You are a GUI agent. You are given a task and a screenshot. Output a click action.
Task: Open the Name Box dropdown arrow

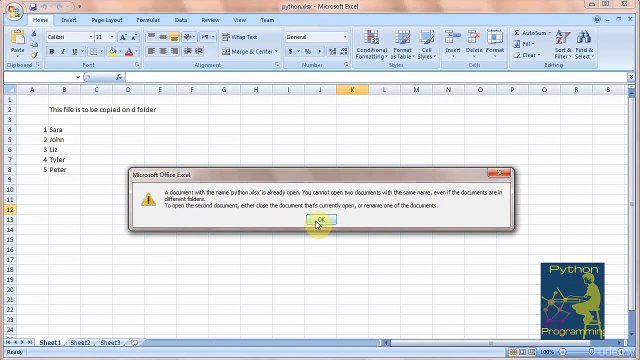click(x=78, y=77)
